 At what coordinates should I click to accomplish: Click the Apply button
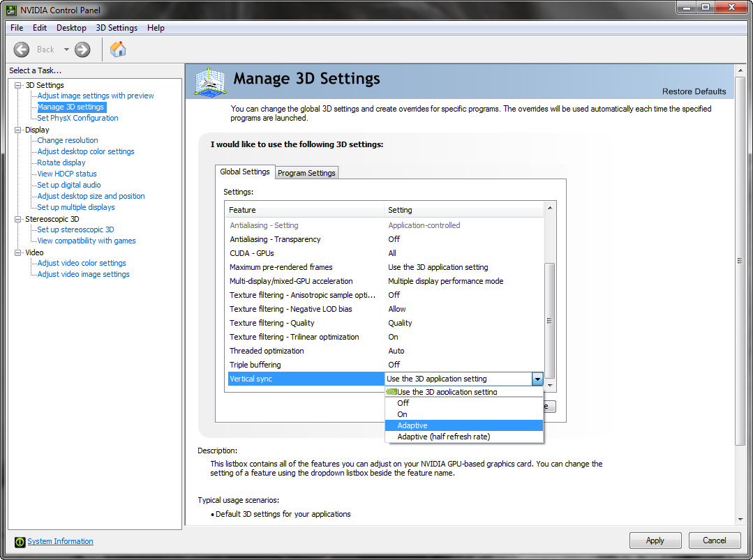[655, 540]
